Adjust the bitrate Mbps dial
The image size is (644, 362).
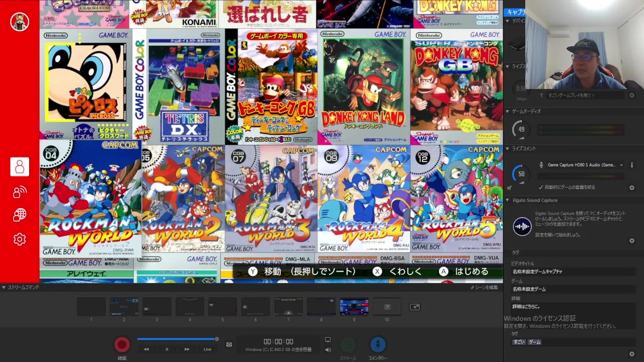[521, 88]
